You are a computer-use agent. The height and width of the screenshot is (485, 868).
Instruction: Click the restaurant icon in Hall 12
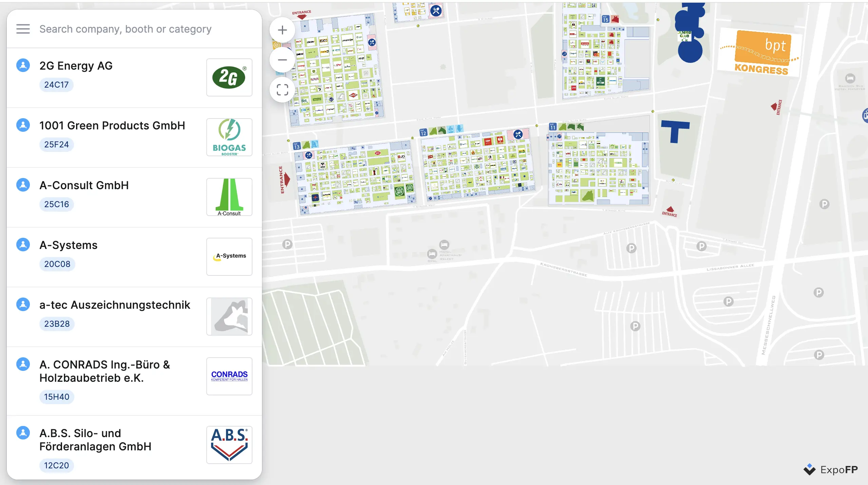(518, 134)
